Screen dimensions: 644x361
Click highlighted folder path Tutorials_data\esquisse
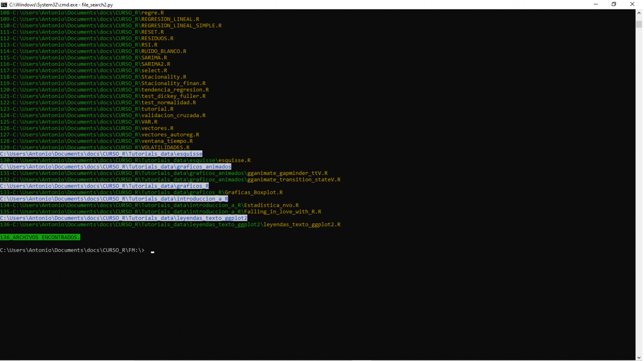tap(101, 154)
